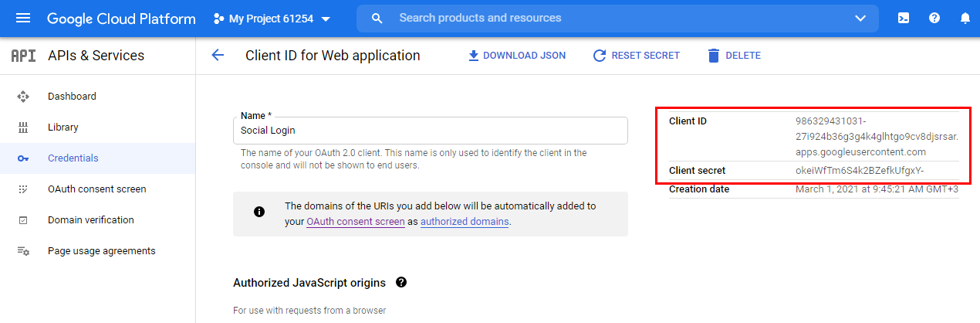The image size is (980, 323).
Task: Click the Client ID for Web application title
Action: 333,56
